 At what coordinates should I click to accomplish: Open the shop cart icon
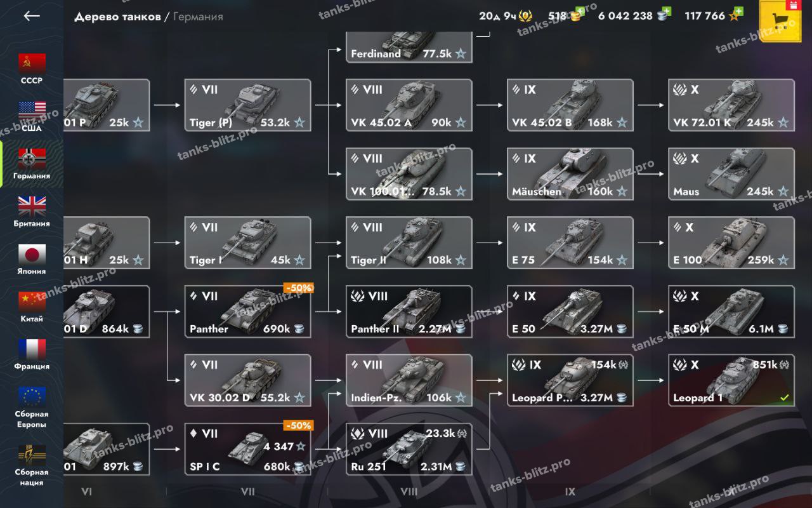[x=780, y=21]
